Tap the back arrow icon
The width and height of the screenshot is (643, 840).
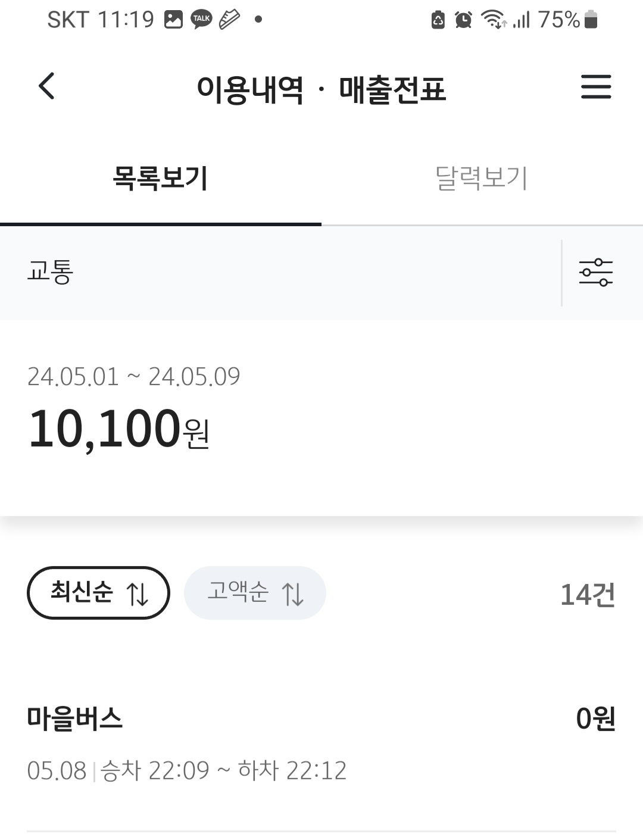(x=46, y=86)
